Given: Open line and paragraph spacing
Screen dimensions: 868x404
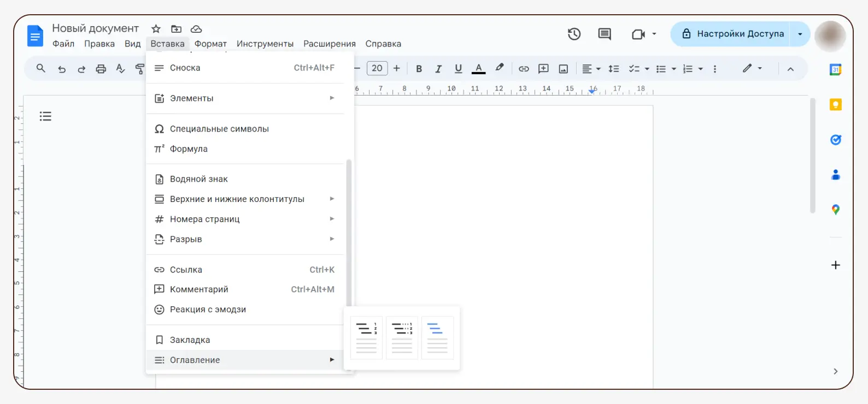Looking at the screenshot, I should pos(614,69).
